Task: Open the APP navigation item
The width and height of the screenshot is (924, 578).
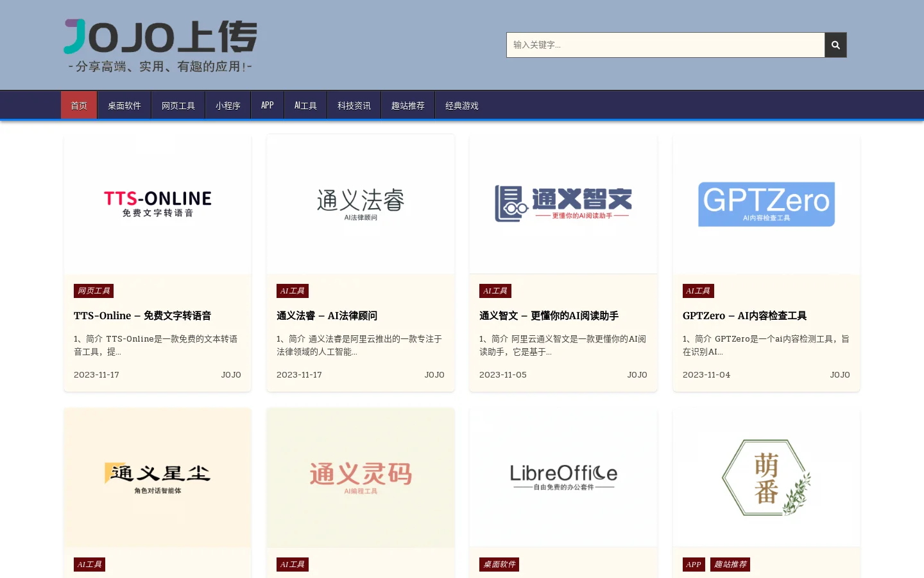Action: 268,105
